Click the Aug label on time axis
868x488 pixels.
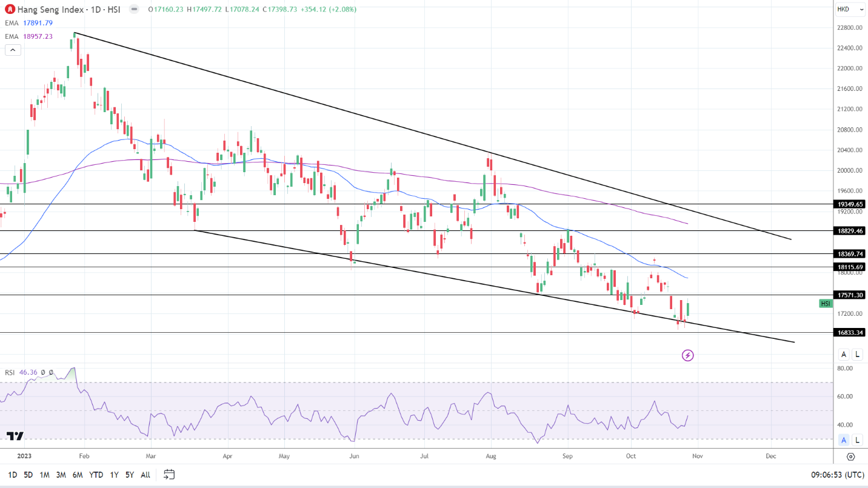point(492,455)
